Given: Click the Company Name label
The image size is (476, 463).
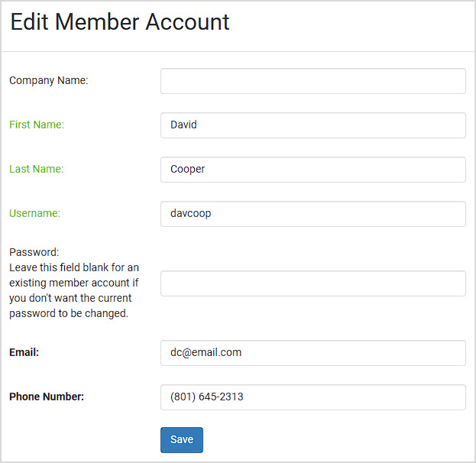Looking at the screenshot, I should [49, 80].
